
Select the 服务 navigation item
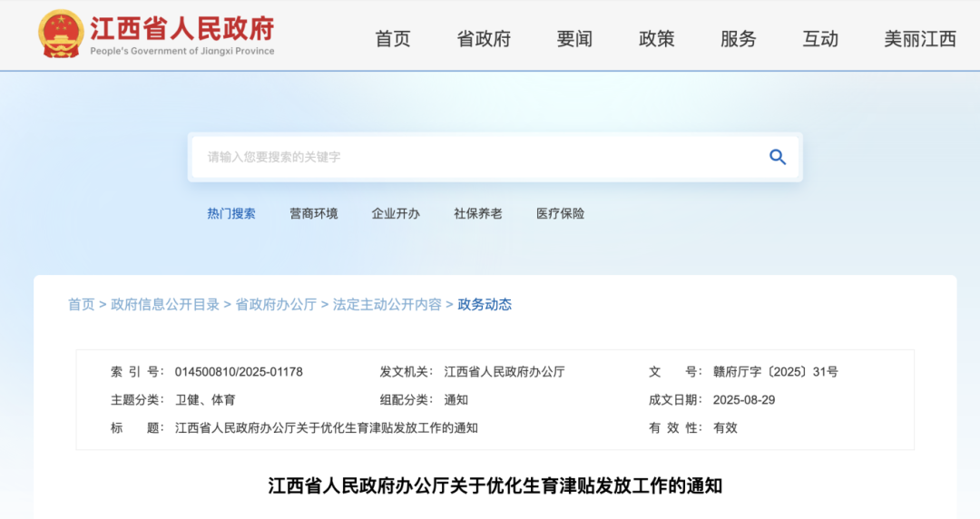(x=738, y=39)
